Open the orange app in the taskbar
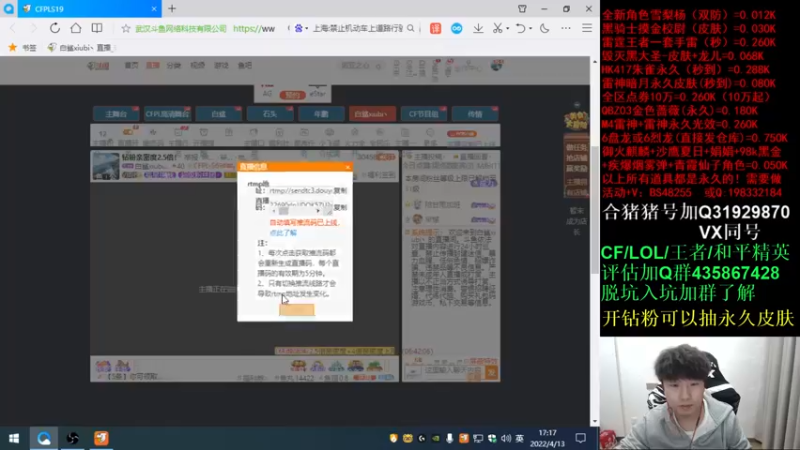 click(x=101, y=438)
